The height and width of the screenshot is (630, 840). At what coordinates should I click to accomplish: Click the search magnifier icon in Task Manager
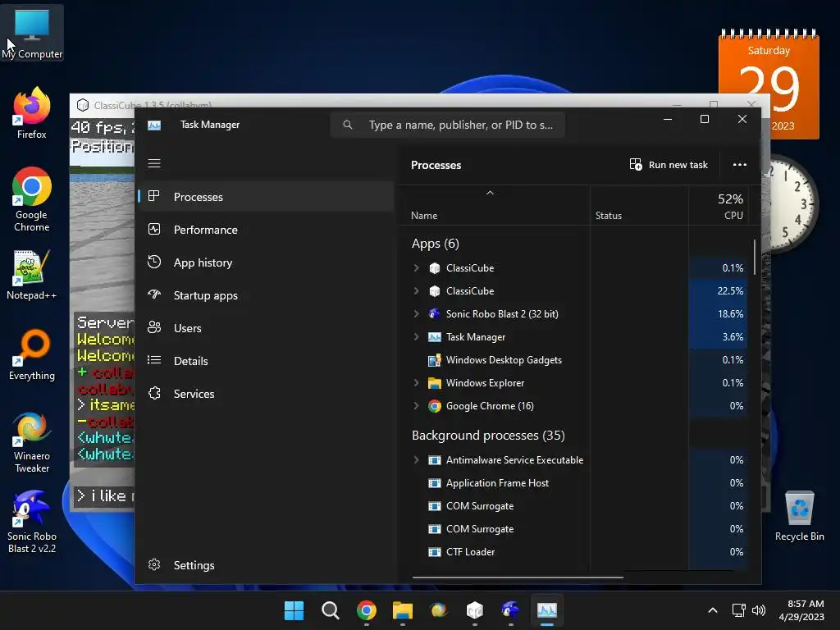click(x=348, y=125)
